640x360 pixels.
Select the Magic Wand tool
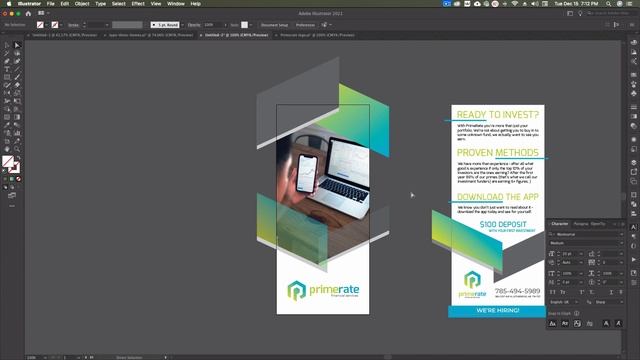7,53
